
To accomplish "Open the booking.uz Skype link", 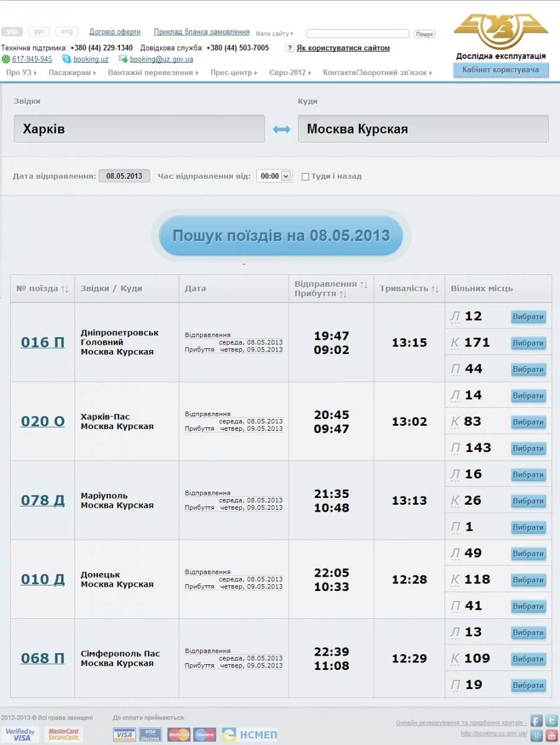I will pos(91,59).
